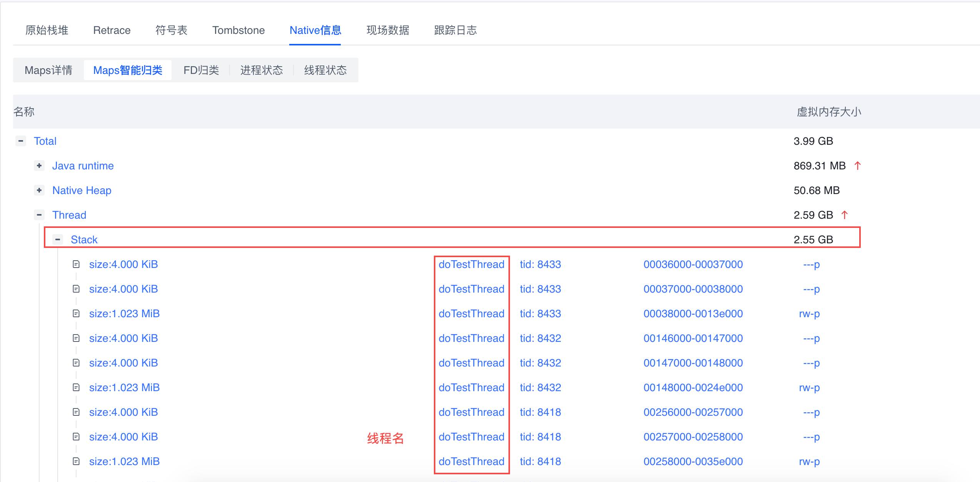Click red up arrow next to 2.59 GB
Viewport: 980px width, 482px height.
[844, 215]
